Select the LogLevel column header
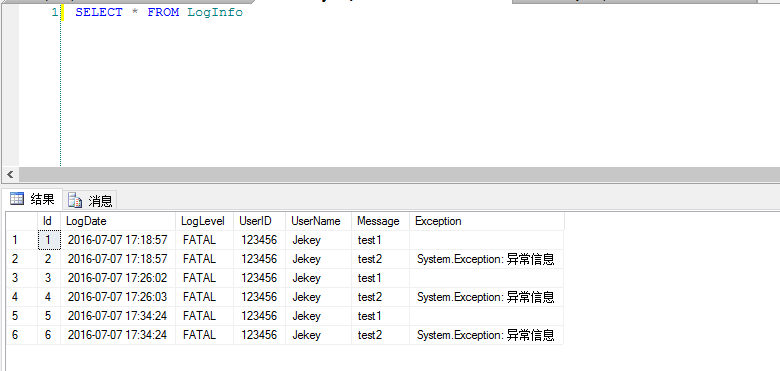 (x=204, y=221)
